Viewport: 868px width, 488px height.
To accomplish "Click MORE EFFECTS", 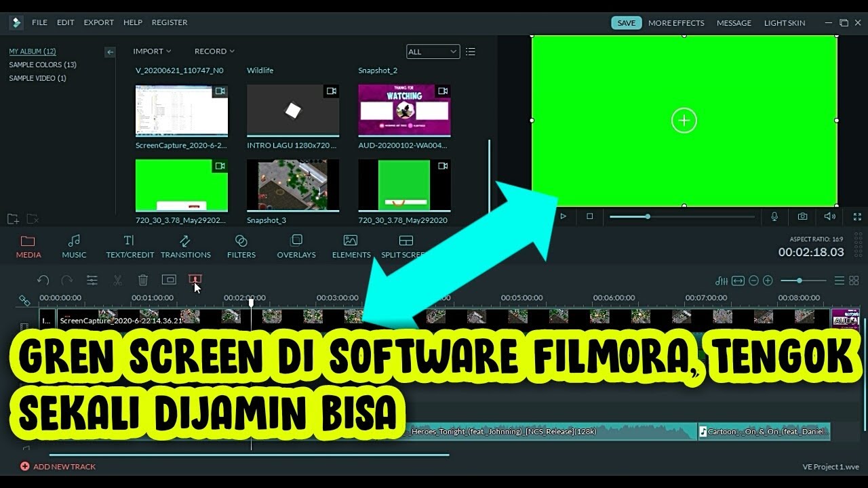I will pyautogui.click(x=676, y=23).
